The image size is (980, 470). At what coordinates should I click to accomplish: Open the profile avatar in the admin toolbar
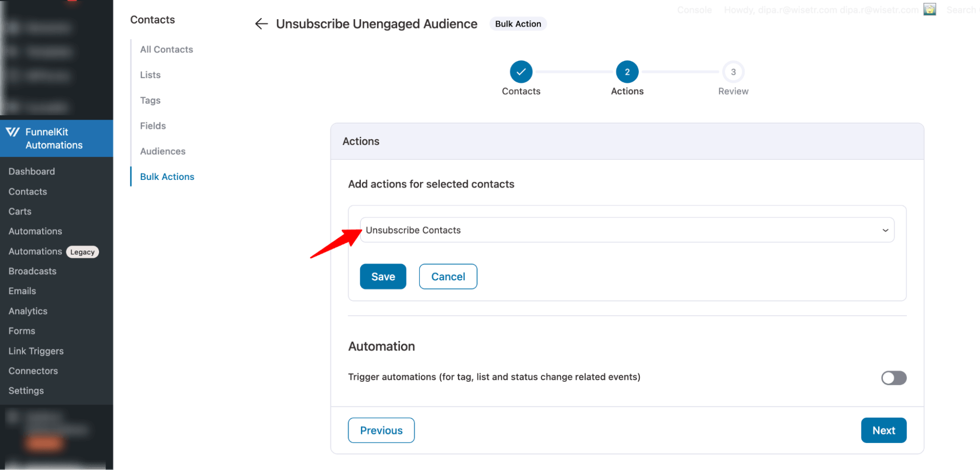(930, 9)
